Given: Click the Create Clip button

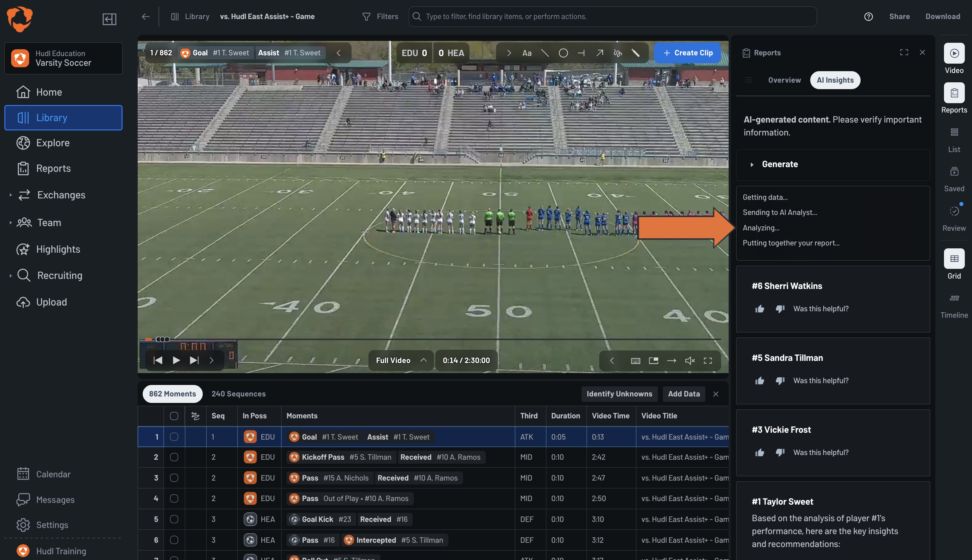Looking at the screenshot, I should coord(687,53).
